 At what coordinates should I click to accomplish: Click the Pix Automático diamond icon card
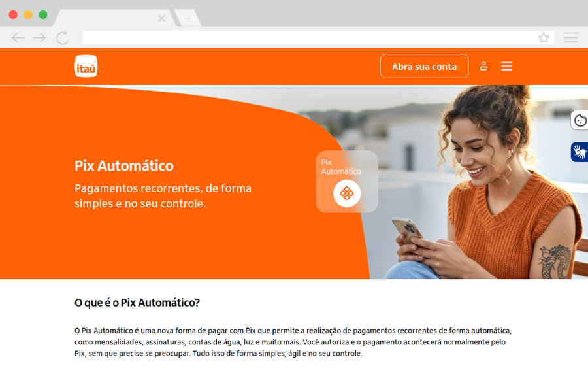[x=346, y=182]
